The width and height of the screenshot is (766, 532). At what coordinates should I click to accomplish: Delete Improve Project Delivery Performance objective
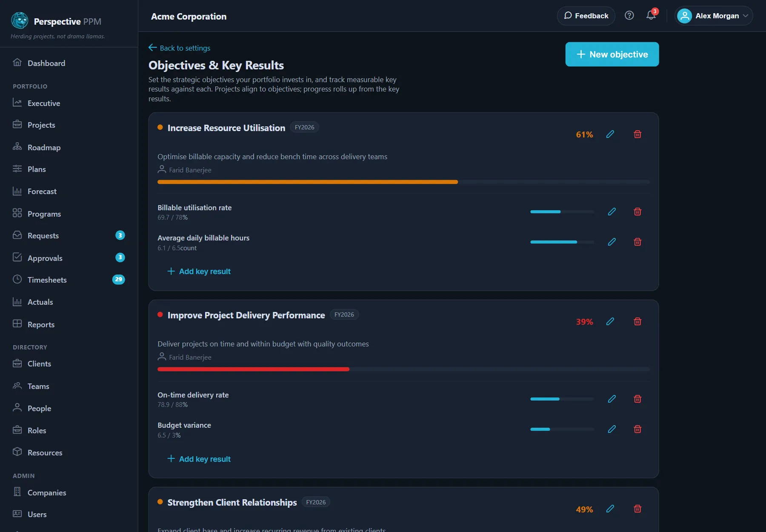637,322
